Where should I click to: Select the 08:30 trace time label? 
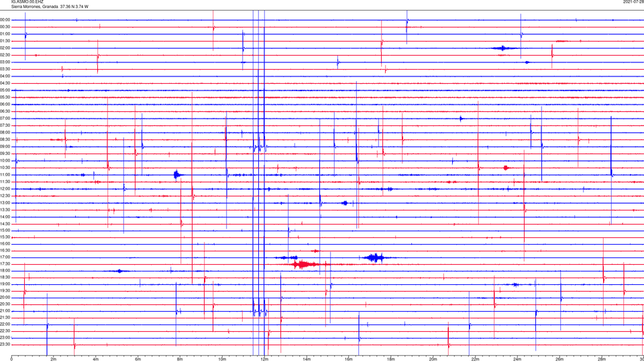coord(5,139)
